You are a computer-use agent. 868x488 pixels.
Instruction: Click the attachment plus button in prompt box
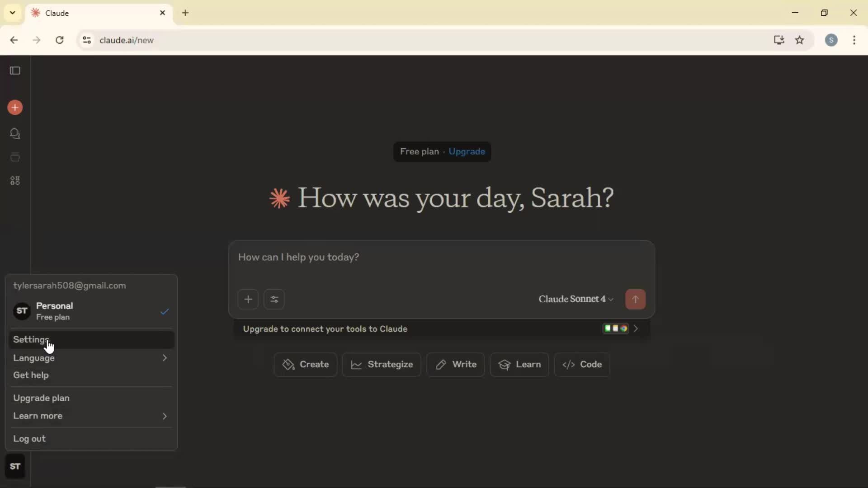pyautogui.click(x=248, y=299)
